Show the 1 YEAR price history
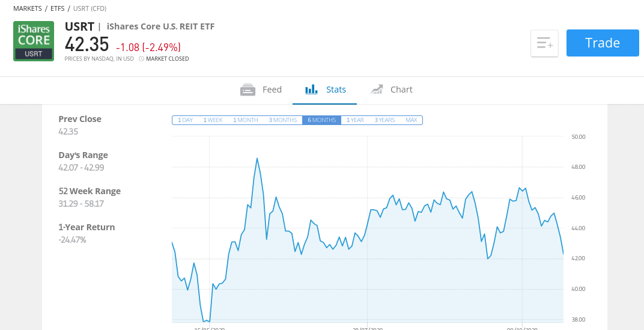This screenshot has width=644, height=330. coord(355,120)
